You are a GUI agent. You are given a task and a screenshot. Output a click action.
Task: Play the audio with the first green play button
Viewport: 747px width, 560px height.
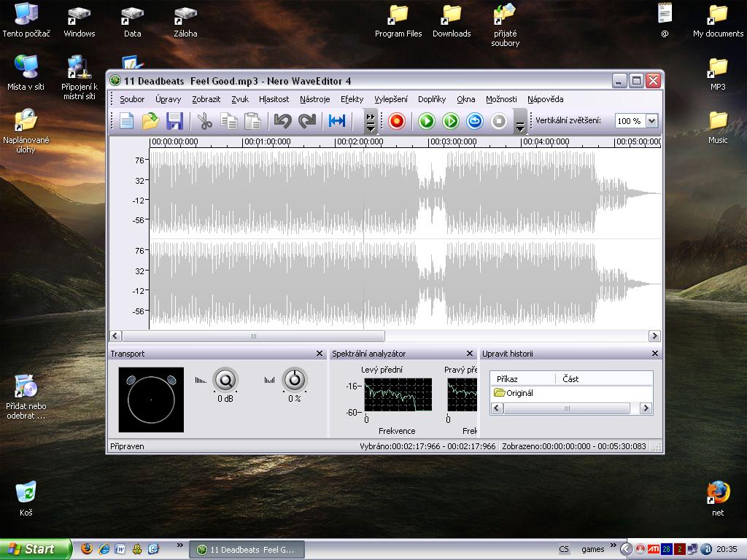pyautogui.click(x=426, y=121)
